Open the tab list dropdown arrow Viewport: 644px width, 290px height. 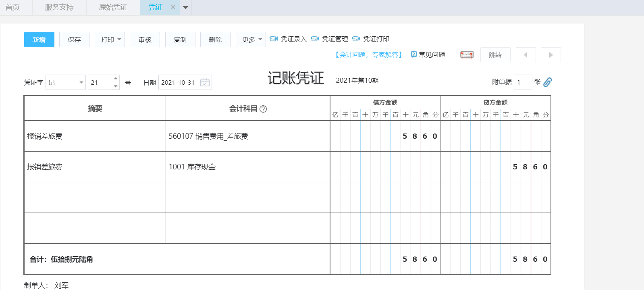(186, 7)
